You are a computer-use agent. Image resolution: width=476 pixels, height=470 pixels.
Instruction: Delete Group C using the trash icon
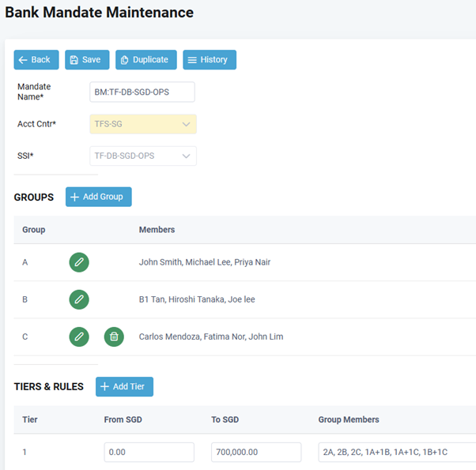point(114,337)
